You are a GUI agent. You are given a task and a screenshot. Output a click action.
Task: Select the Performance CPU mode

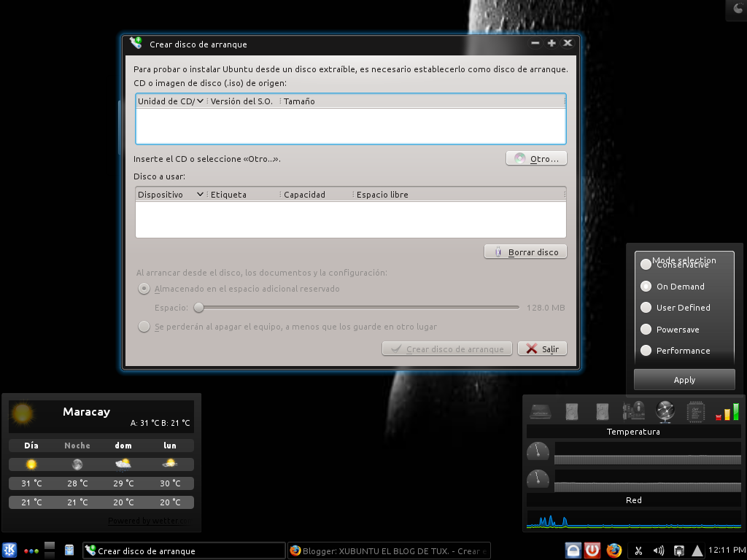coord(646,351)
